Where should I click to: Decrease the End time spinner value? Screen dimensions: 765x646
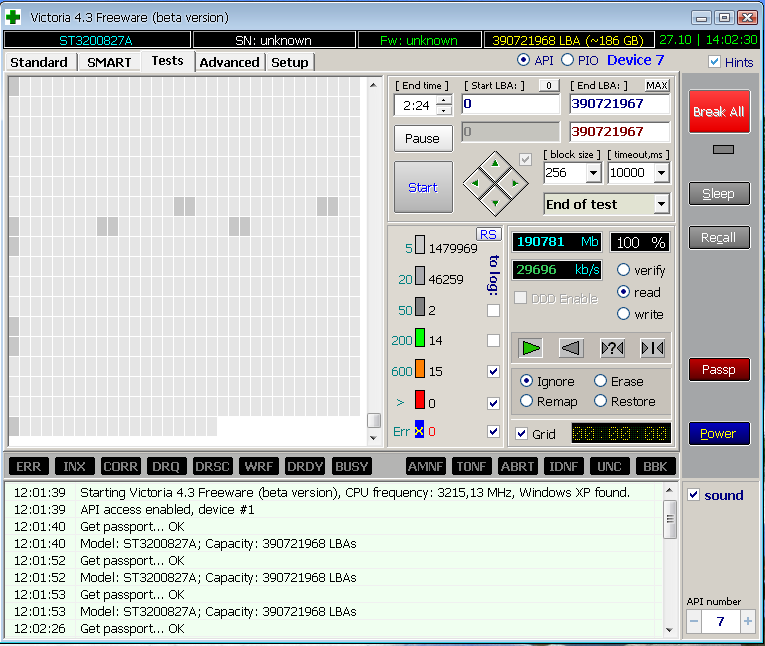click(443, 111)
